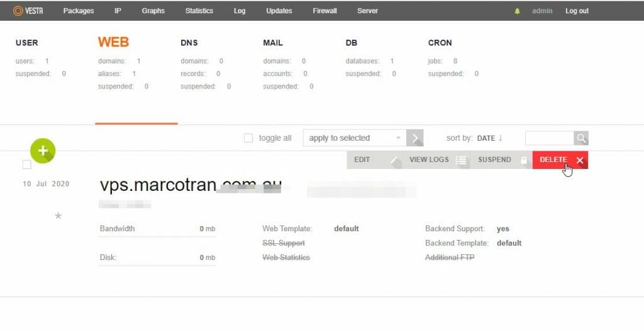The height and width of the screenshot is (331, 644).
Task: Switch to the DNS tab
Action: coord(189,43)
